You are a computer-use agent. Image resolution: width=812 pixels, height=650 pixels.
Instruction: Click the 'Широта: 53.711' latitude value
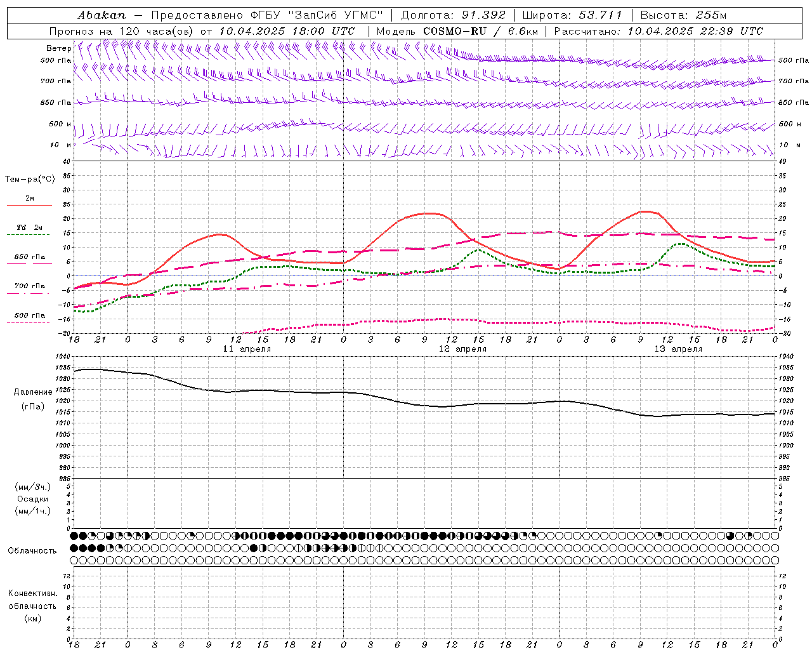573,15
